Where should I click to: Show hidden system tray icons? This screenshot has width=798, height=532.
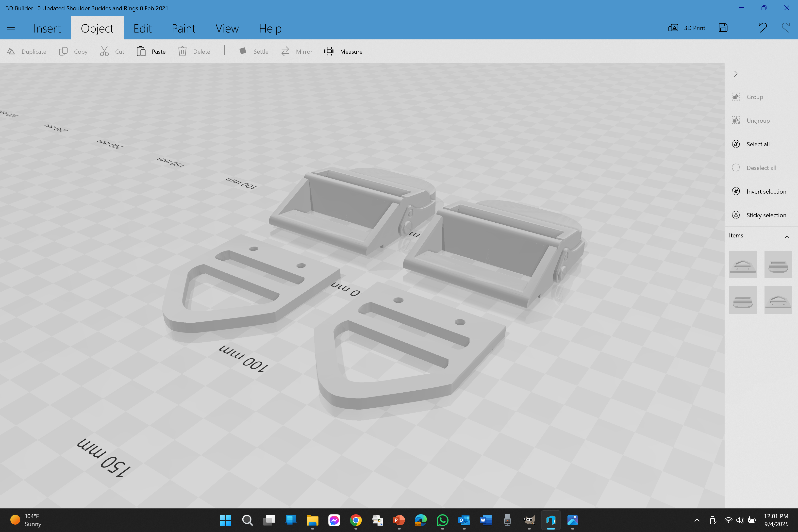click(x=697, y=520)
